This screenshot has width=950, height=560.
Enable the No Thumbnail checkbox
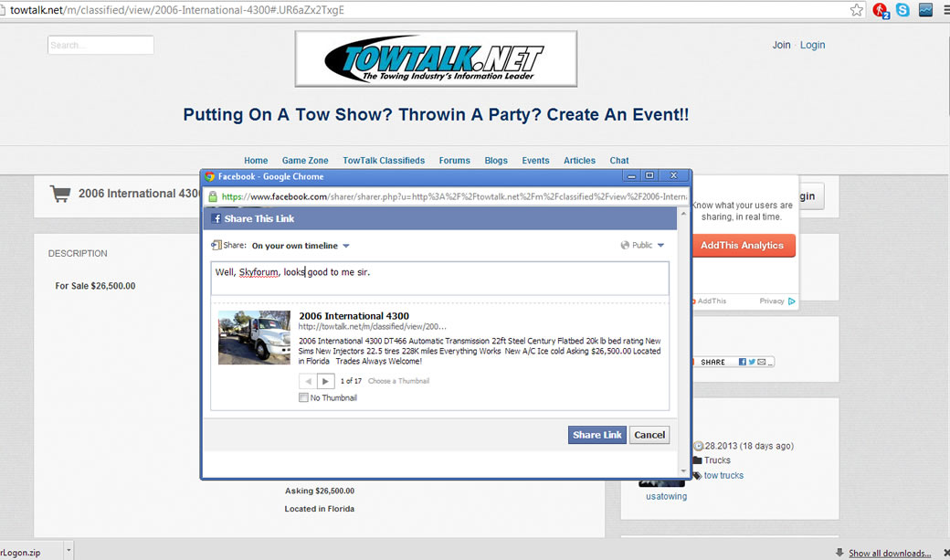pos(303,397)
